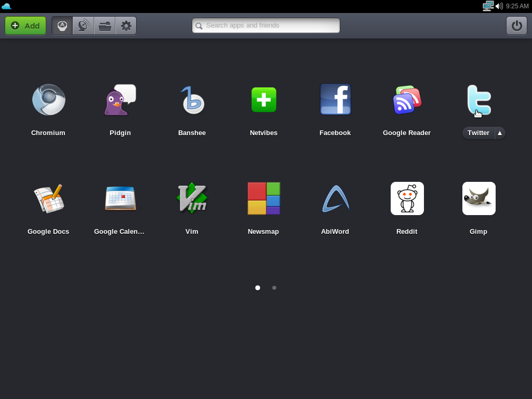Click the Netvibes label text
532x399 pixels.
coord(263,133)
